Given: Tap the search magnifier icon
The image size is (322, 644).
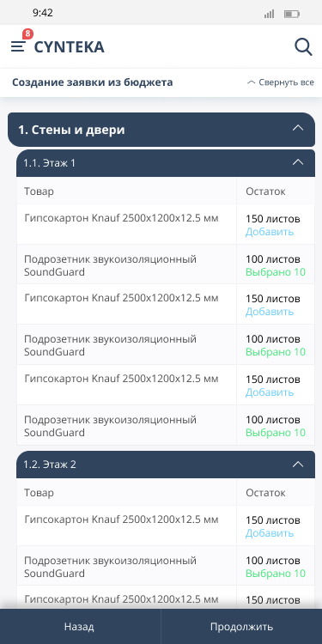Looking at the screenshot, I should click(x=303, y=47).
